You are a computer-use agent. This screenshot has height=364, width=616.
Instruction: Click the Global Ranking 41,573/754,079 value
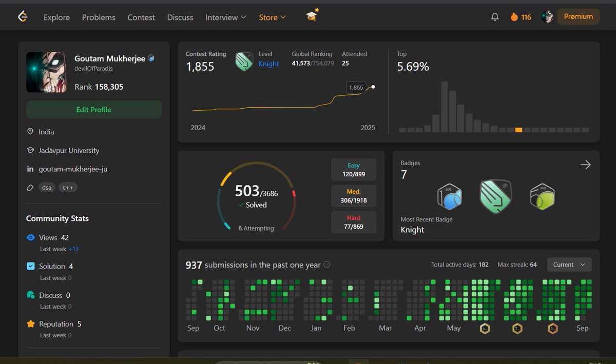313,63
